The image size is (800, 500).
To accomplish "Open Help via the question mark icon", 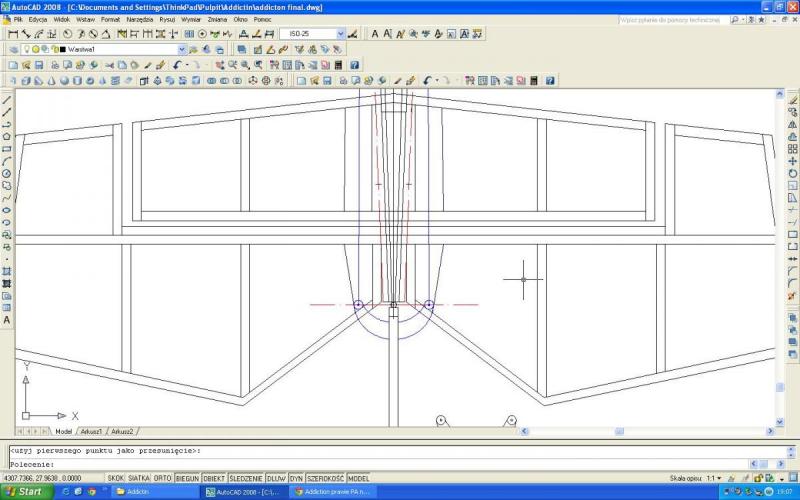I will tap(354, 65).
